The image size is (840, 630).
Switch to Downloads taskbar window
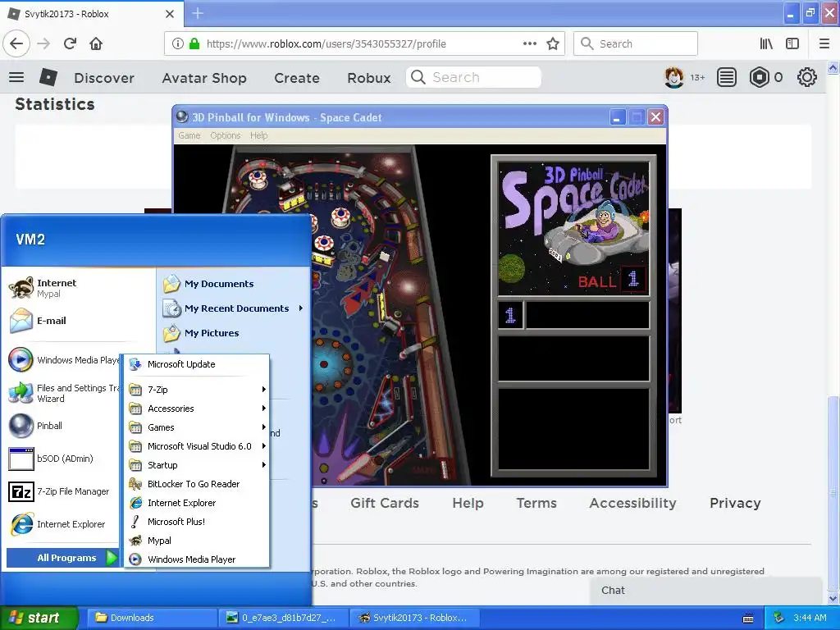click(152, 618)
